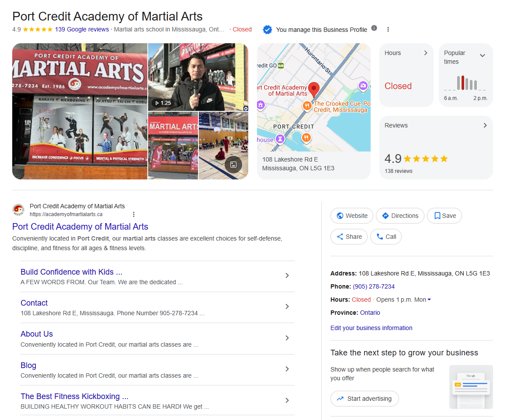Image resolution: width=507 pixels, height=420 pixels.
Task: Select the Save bookmark icon
Action: [437, 216]
